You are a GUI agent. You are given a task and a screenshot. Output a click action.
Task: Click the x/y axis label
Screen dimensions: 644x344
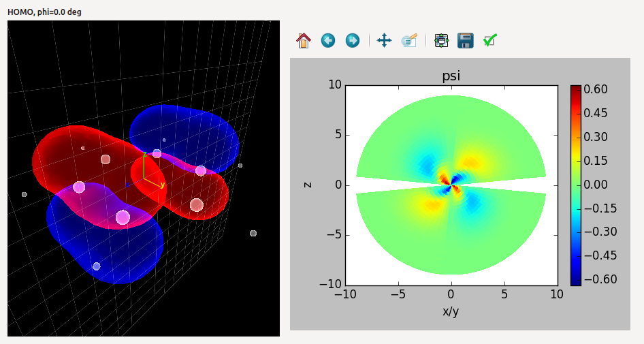pyautogui.click(x=451, y=311)
